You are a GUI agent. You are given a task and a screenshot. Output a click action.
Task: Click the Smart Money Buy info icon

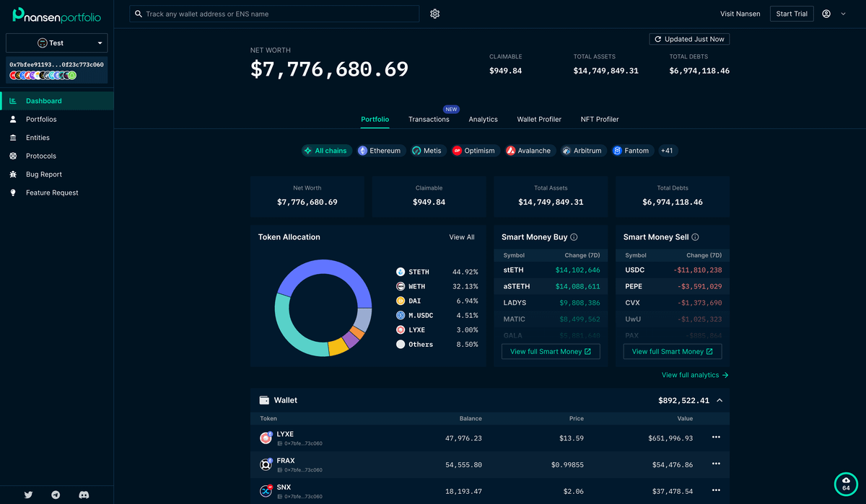[x=574, y=237]
